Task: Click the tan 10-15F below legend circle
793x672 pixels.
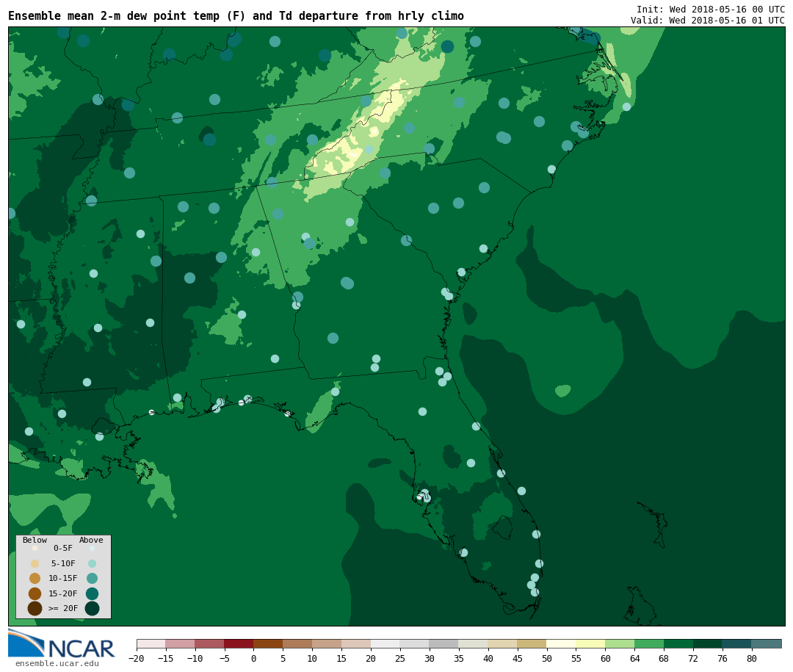Action: (x=35, y=578)
